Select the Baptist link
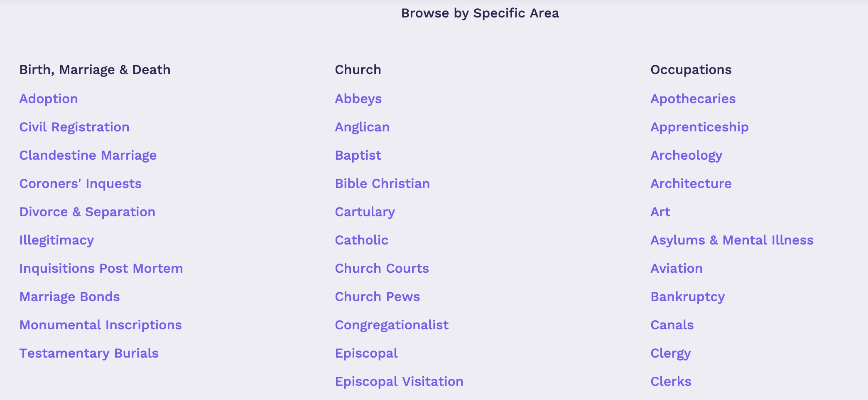 pyautogui.click(x=358, y=156)
